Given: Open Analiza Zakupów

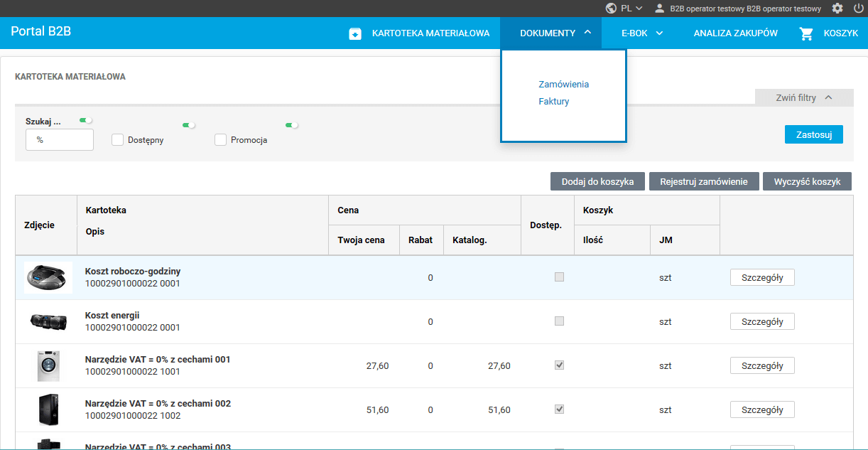Looking at the screenshot, I should [x=735, y=33].
